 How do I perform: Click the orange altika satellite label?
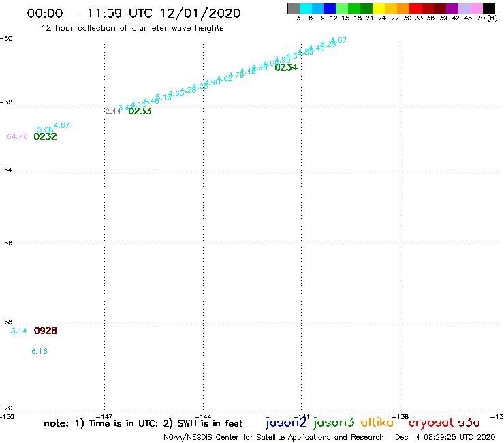tap(377, 423)
